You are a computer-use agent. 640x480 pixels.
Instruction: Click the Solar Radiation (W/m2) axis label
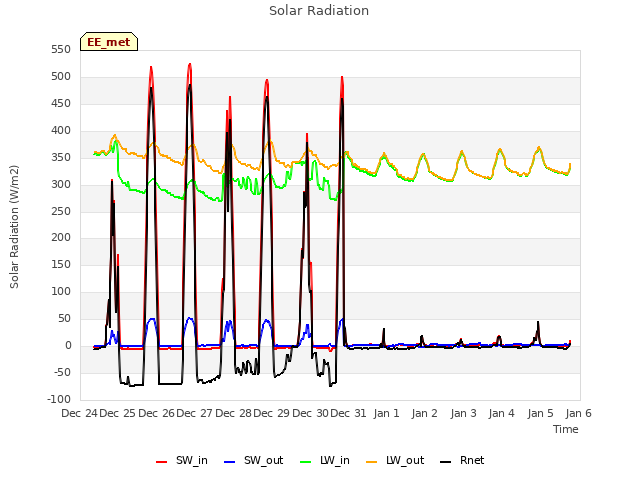[x=14, y=227]
